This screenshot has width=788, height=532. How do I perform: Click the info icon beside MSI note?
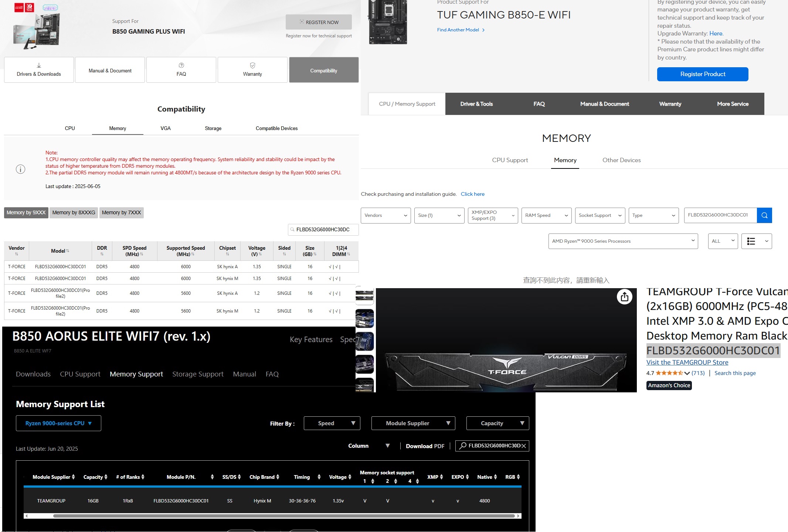click(x=20, y=169)
